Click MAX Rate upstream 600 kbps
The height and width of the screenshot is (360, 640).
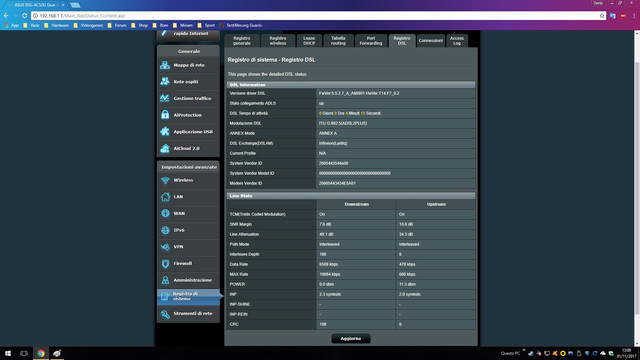pyautogui.click(x=407, y=274)
